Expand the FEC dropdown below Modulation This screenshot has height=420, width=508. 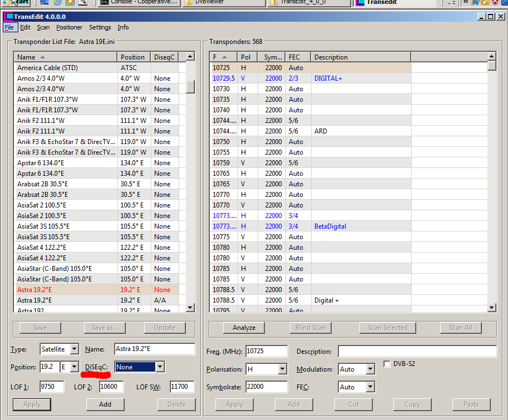370,387
